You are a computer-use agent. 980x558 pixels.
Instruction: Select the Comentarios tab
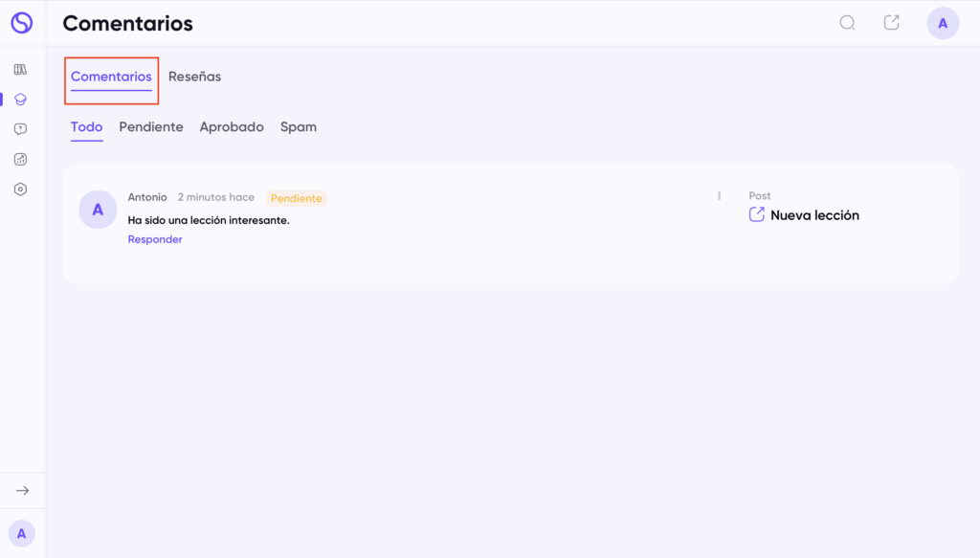111,77
